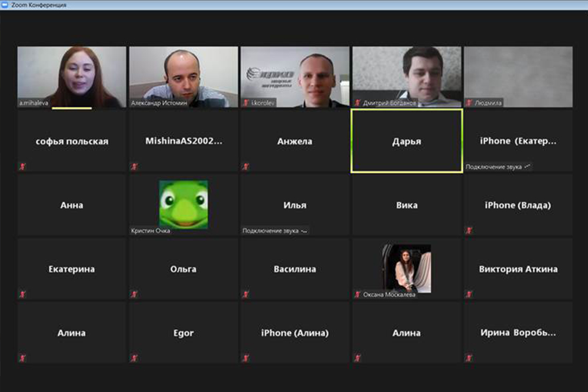Select a.mihaleva speaker video thumbnail
Image resolution: width=588 pixels, height=392 pixels.
tap(72, 77)
